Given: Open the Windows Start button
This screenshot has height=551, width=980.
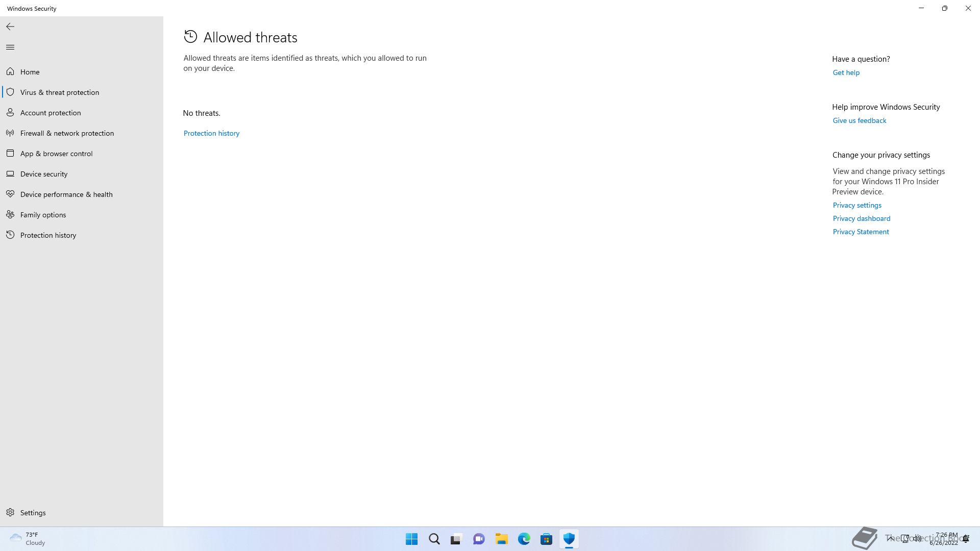Looking at the screenshot, I should click(x=411, y=539).
